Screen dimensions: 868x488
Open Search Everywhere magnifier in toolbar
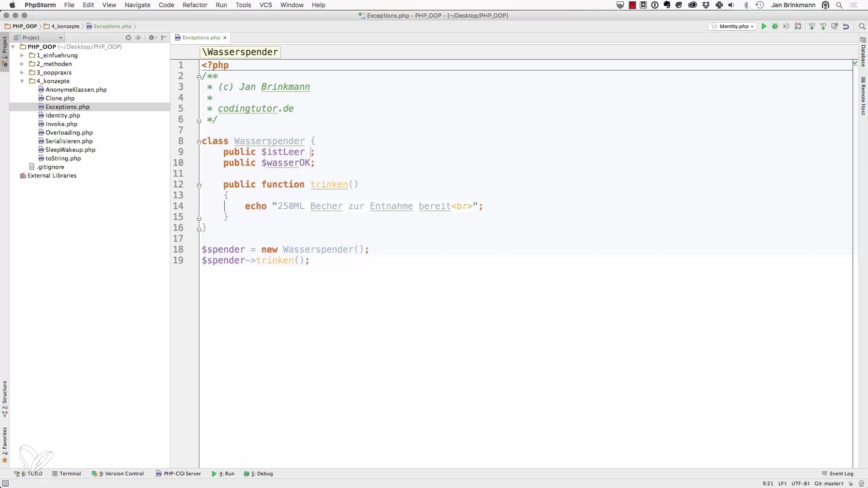pyautogui.click(x=862, y=26)
